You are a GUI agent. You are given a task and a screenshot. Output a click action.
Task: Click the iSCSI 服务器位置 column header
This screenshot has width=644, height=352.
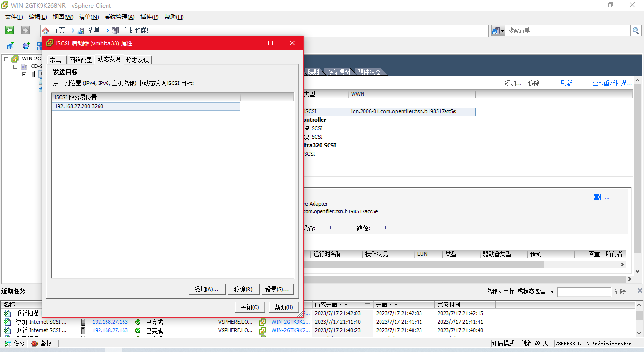tap(146, 97)
